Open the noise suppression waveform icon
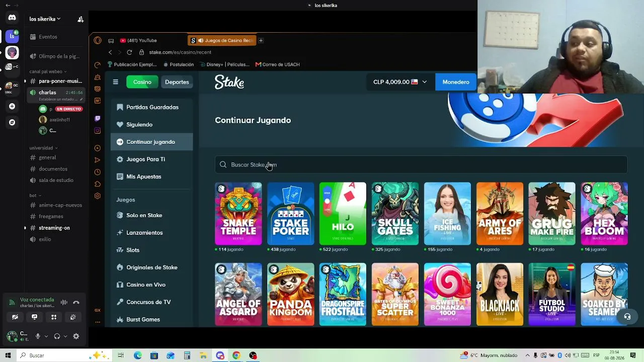644x362 pixels. tap(64, 302)
